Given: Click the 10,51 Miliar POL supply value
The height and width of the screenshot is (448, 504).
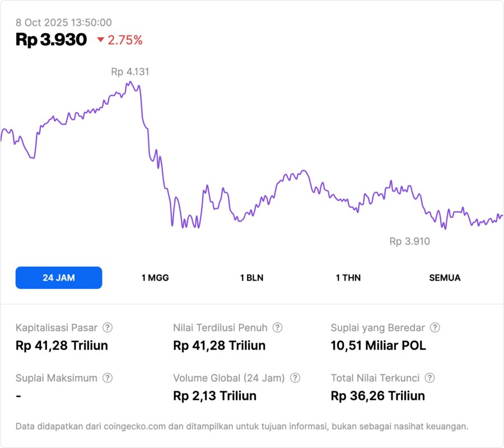Looking at the screenshot, I should click(x=378, y=346).
